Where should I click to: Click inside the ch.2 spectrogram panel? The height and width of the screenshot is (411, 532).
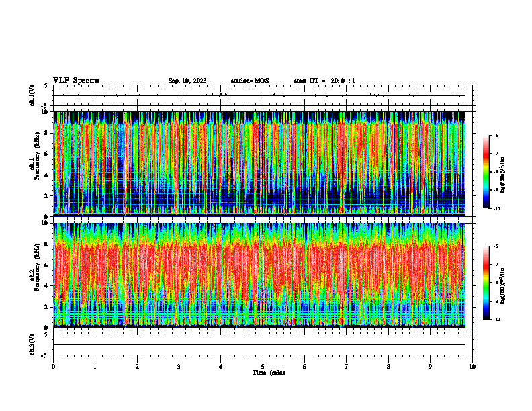[259, 275]
